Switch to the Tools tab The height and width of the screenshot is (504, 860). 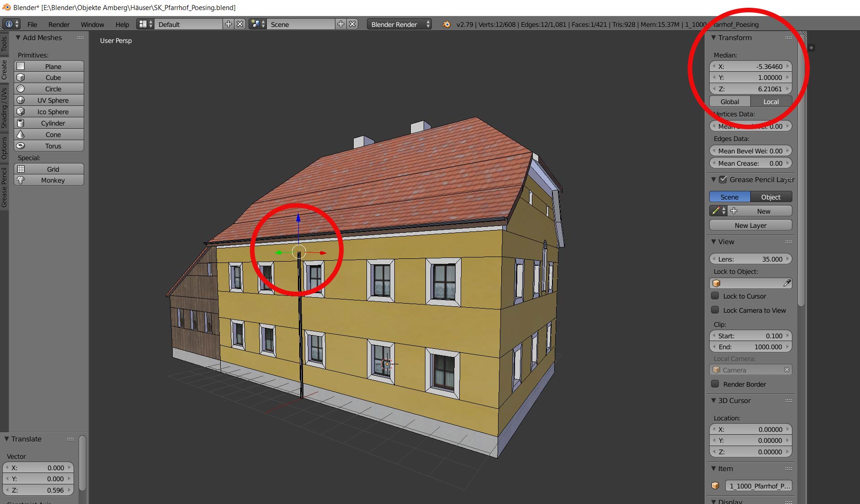point(4,44)
